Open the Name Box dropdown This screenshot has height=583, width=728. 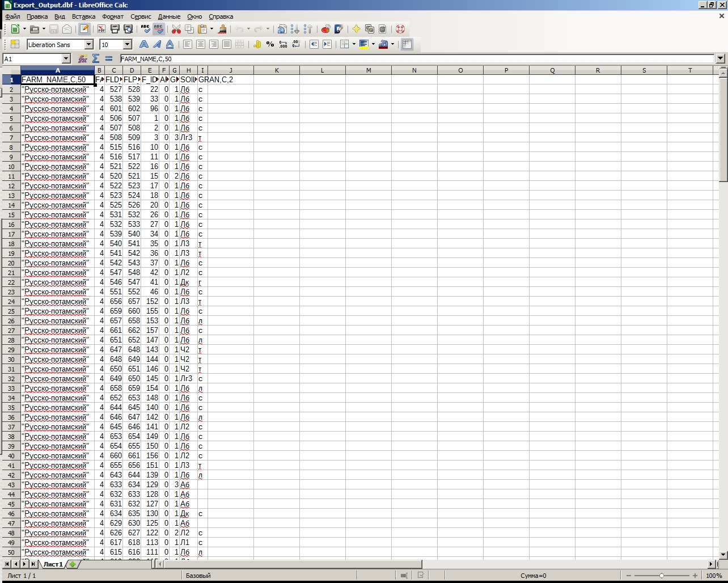pyautogui.click(x=66, y=58)
